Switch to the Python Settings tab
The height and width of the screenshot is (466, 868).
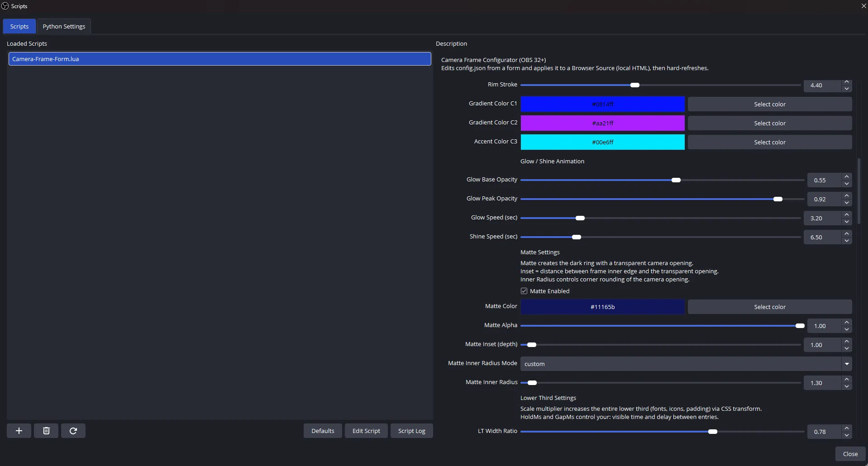pos(64,26)
